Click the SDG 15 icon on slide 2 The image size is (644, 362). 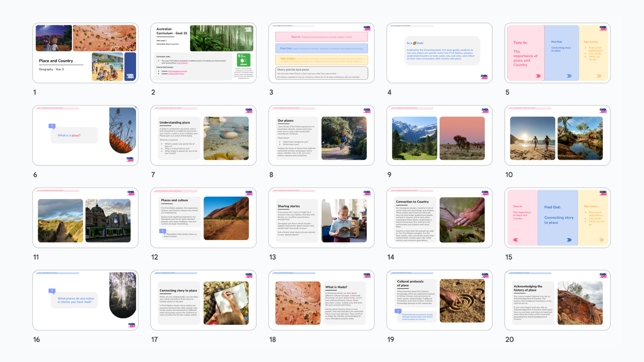[x=243, y=60]
